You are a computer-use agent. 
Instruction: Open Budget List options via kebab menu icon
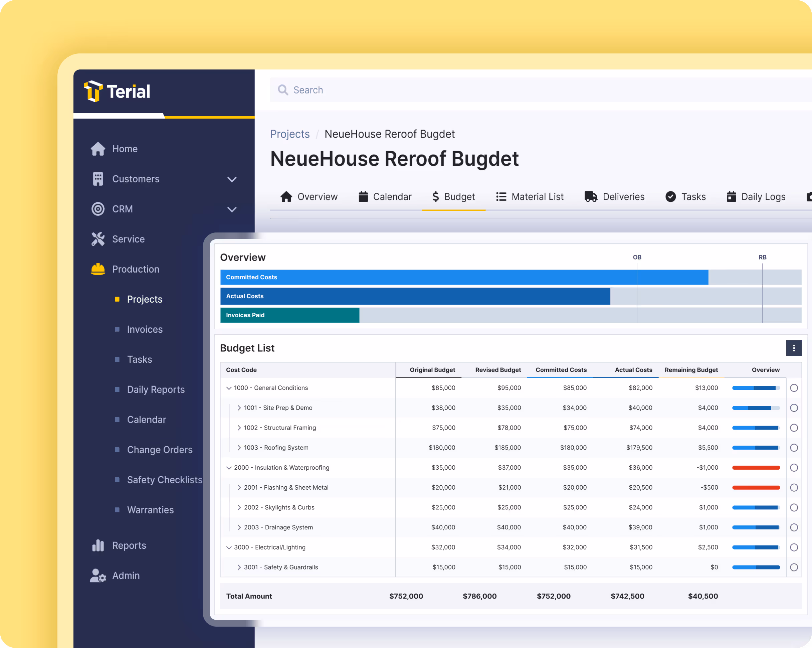click(x=794, y=348)
